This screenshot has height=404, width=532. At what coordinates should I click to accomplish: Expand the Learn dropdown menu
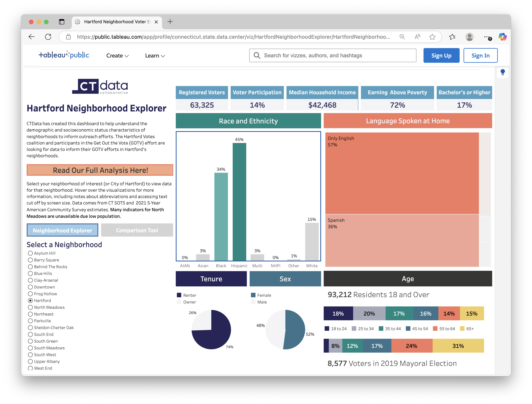tap(155, 56)
